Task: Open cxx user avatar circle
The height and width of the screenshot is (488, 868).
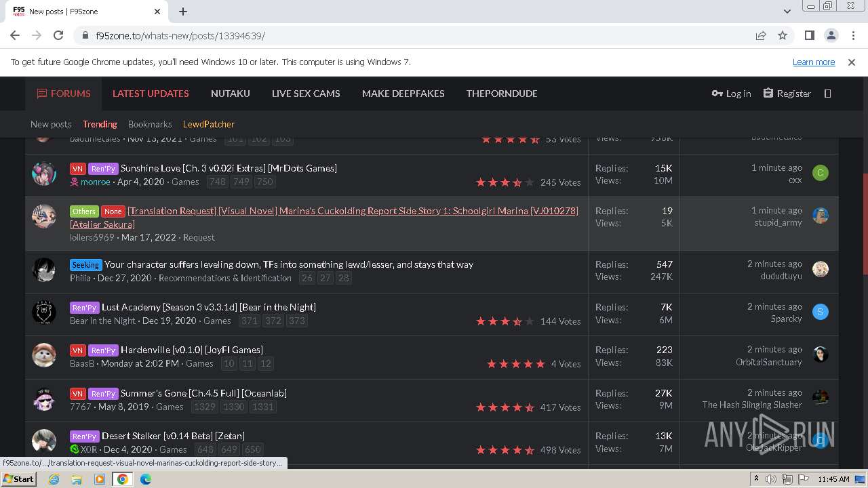Action: [x=821, y=173]
